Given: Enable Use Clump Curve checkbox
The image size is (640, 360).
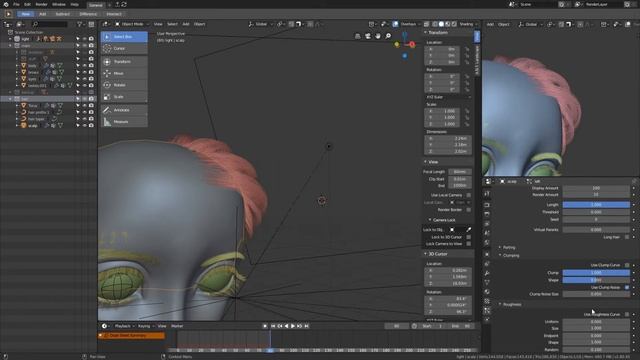Looking at the screenshot, I should [627, 265].
